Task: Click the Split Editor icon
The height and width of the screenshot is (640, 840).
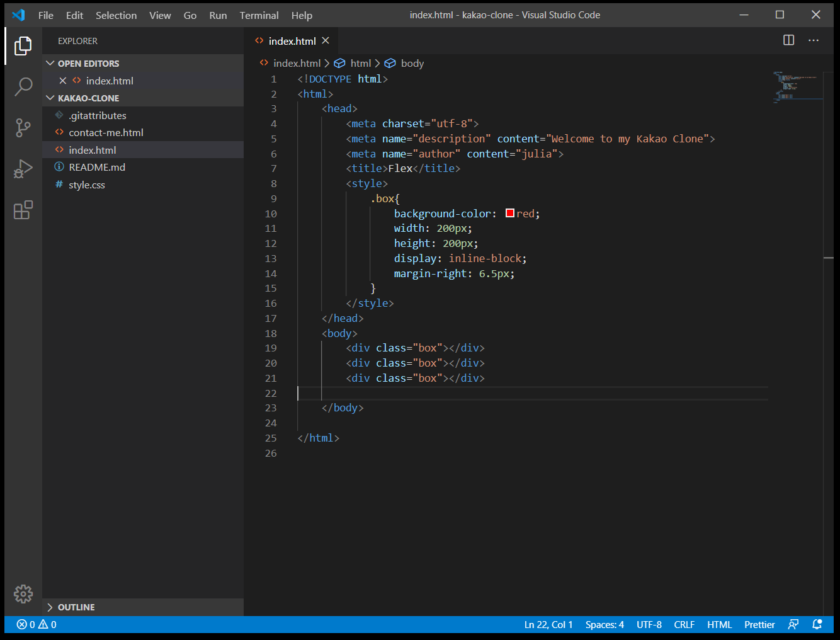Action: click(788, 40)
